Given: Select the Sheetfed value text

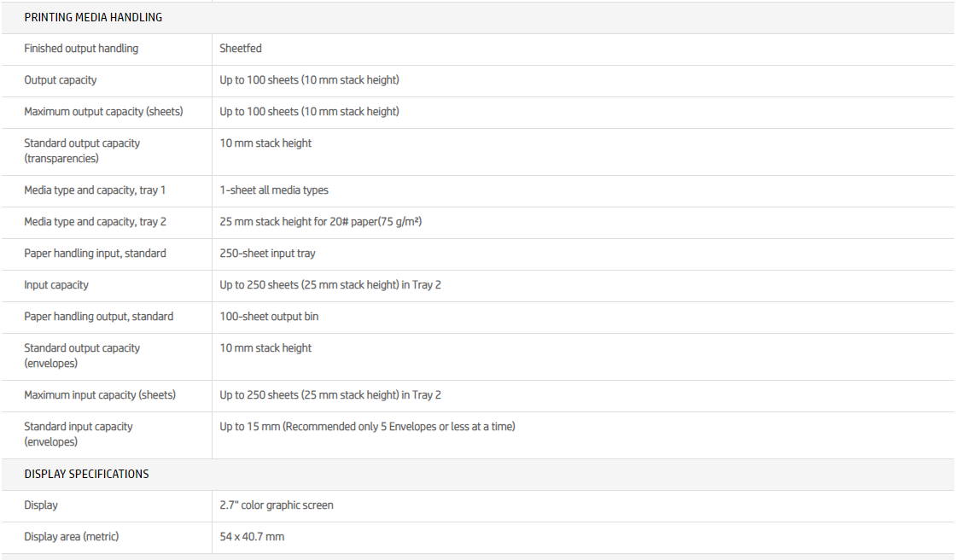Looking at the screenshot, I should [240, 49].
